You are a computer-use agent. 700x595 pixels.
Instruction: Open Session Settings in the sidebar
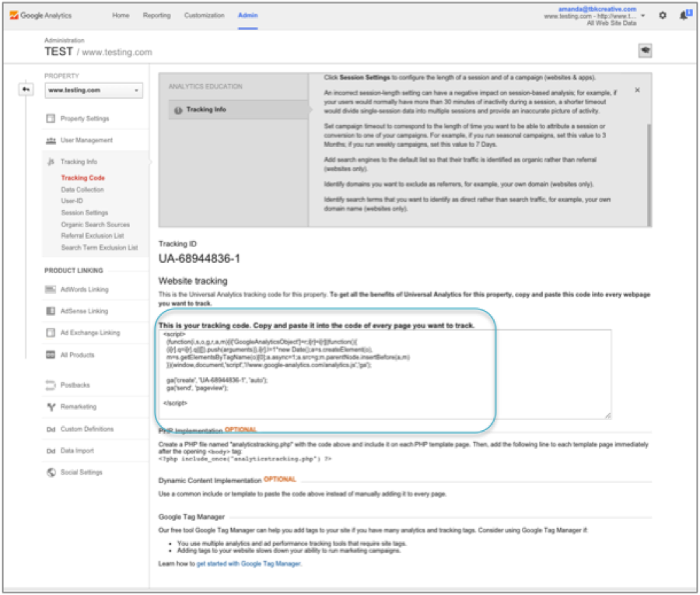coord(85,213)
